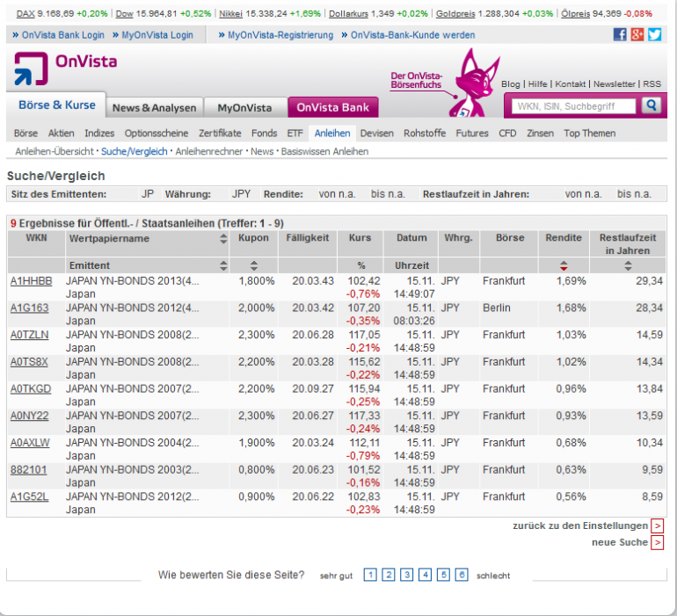Sort by Rendite using arrow icon
The height and width of the screenshot is (616, 677).
click(x=564, y=265)
